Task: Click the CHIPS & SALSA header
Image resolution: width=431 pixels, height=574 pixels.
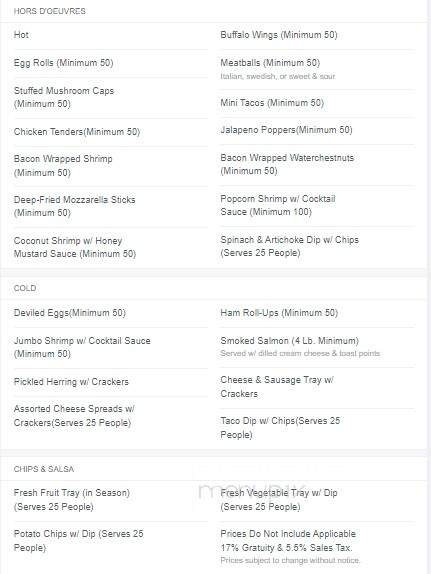Action: pyautogui.click(x=44, y=469)
